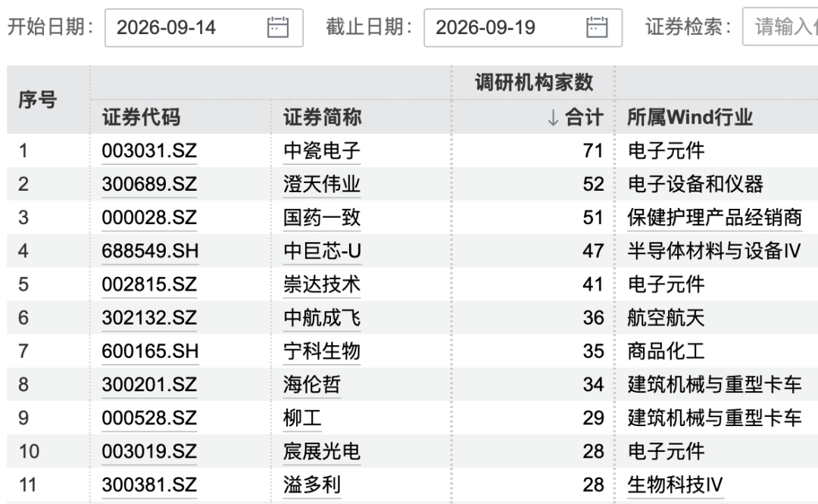Click 航空航天 industry link
818x504 pixels.
[666, 317]
